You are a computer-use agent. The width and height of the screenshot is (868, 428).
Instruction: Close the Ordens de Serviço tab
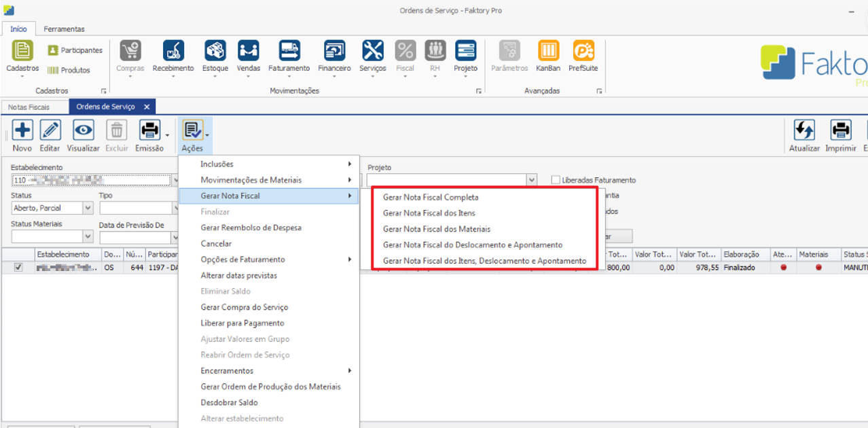(147, 107)
